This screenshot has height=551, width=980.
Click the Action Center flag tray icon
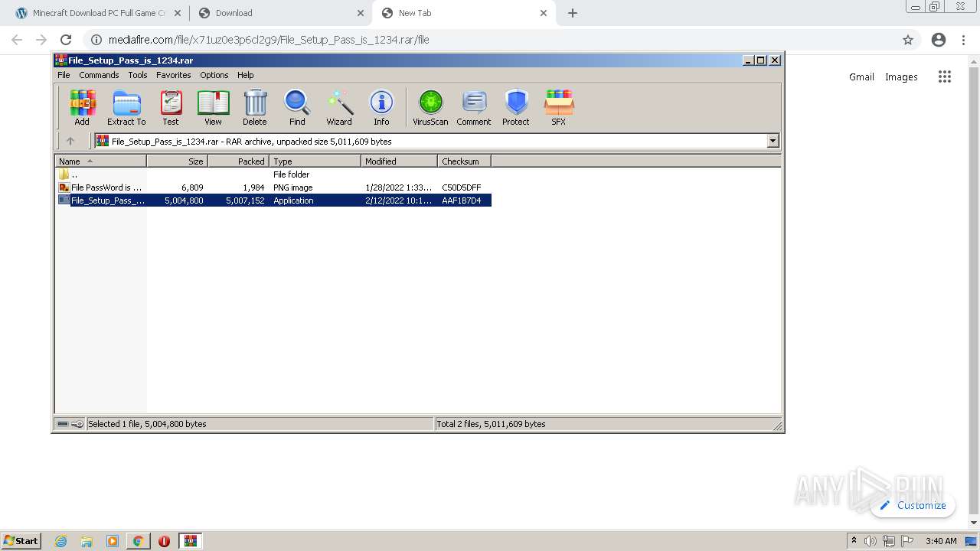coord(908,541)
